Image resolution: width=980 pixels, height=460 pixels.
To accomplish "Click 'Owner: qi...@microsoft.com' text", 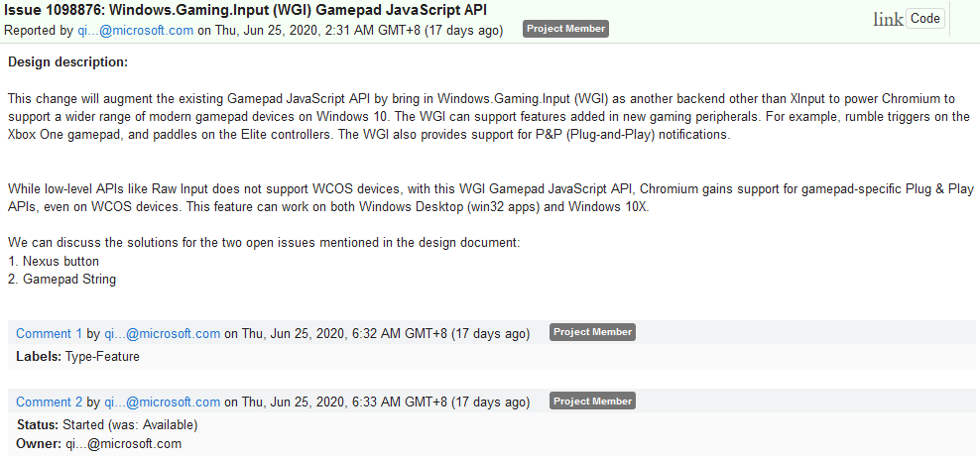I will coord(99,444).
